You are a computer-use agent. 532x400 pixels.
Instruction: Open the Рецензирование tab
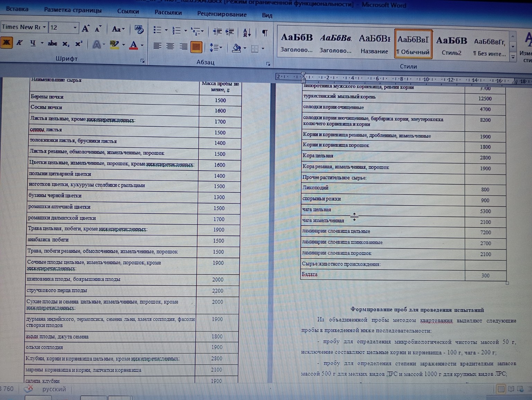[x=222, y=14]
